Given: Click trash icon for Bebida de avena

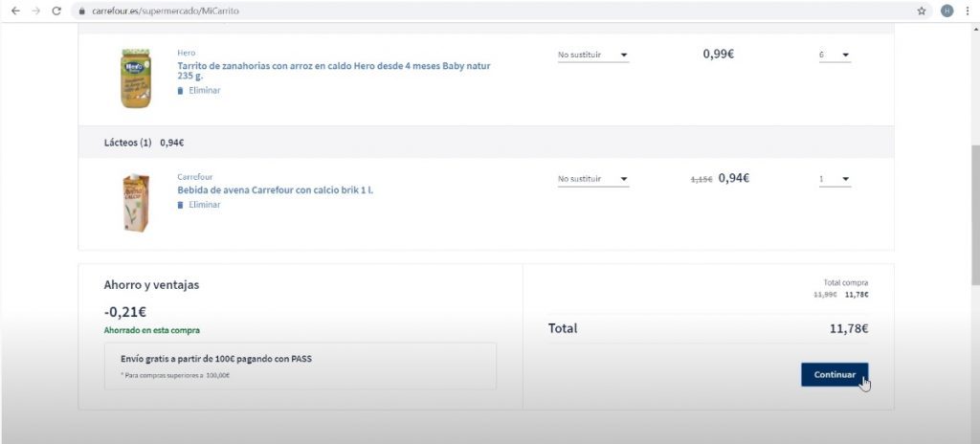Looking at the screenshot, I should point(180,205).
